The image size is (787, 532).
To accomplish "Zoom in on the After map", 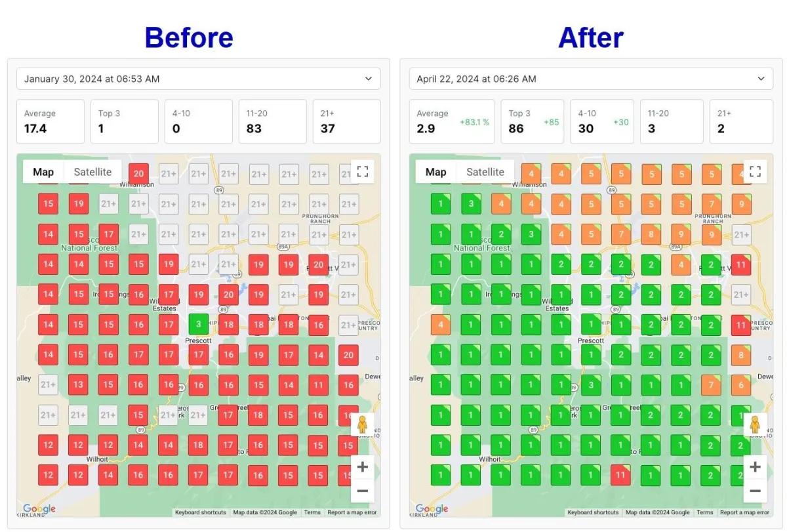I will (x=755, y=468).
